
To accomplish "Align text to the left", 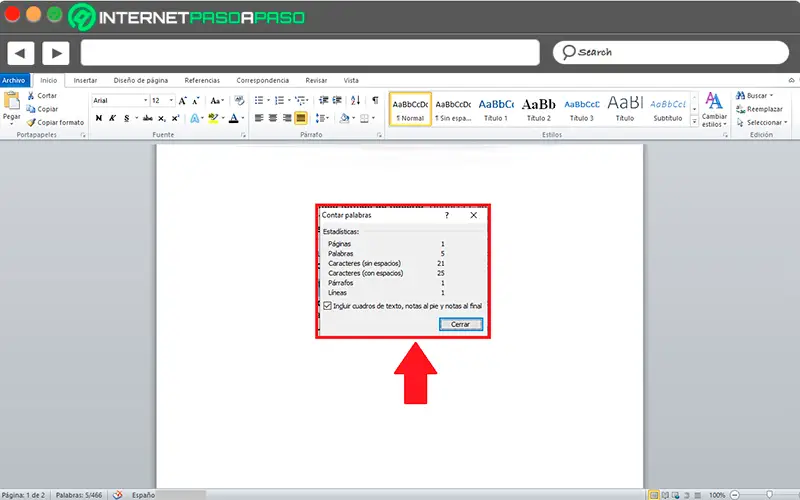I will point(259,118).
